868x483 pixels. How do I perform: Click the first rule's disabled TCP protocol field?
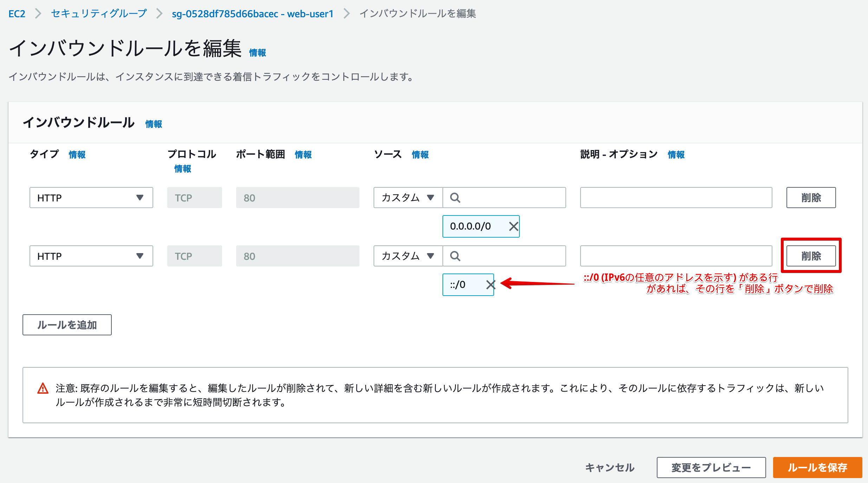click(195, 198)
